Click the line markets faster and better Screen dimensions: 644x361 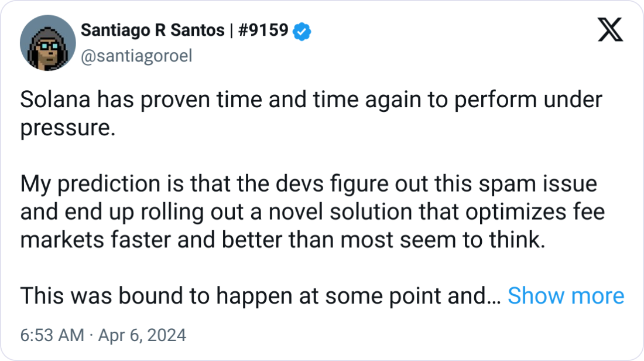coord(283,240)
